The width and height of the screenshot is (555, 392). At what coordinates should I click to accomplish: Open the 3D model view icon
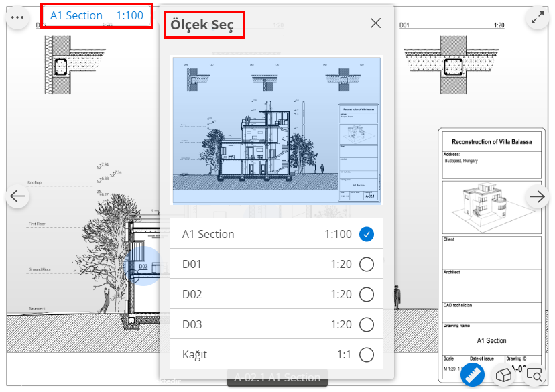point(503,375)
